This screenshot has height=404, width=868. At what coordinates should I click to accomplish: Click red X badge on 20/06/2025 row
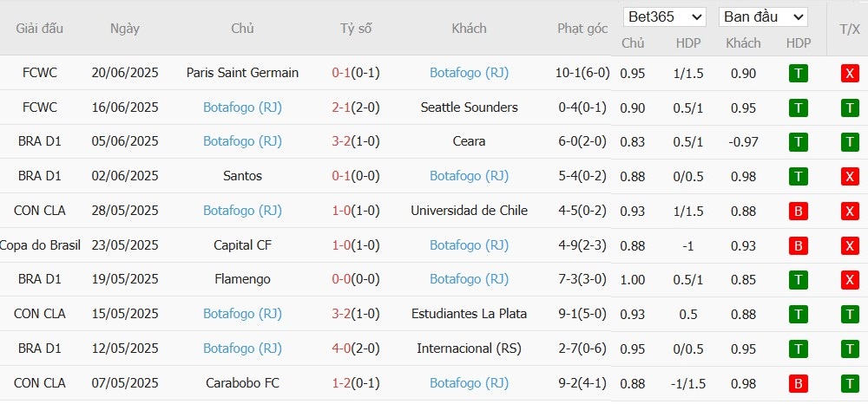pyautogui.click(x=849, y=74)
